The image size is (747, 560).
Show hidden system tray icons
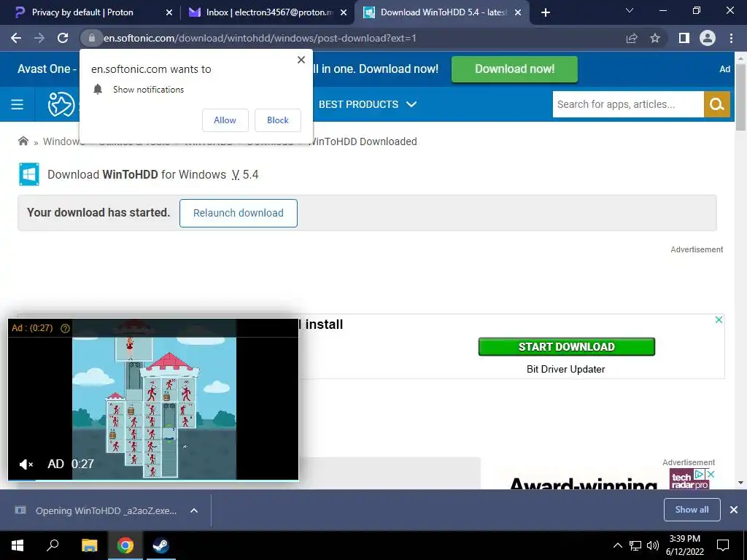point(617,545)
